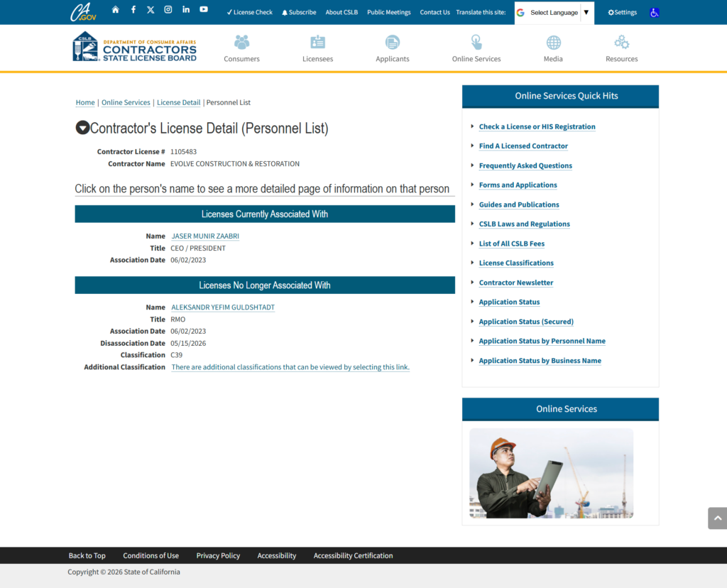Viewport: 727px width, 588px height.
Task: Click the language dropdown arrow
Action: (x=586, y=13)
